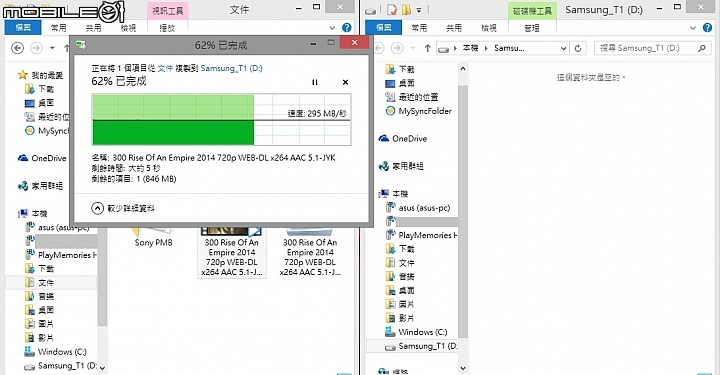This screenshot has width=720, height=375.
Task: Open 檢視 tab in the 文件 window
Action: (x=128, y=28)
